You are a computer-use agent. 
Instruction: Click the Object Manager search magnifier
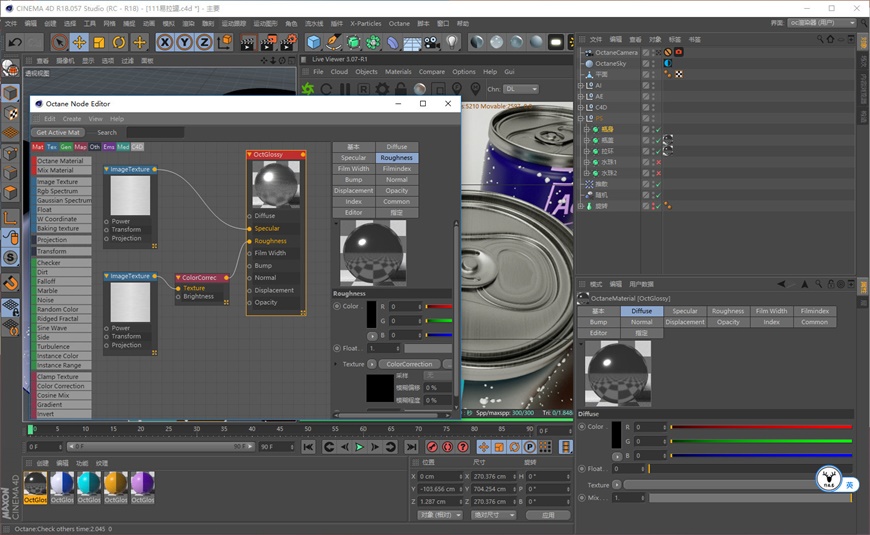click(820, 39)
